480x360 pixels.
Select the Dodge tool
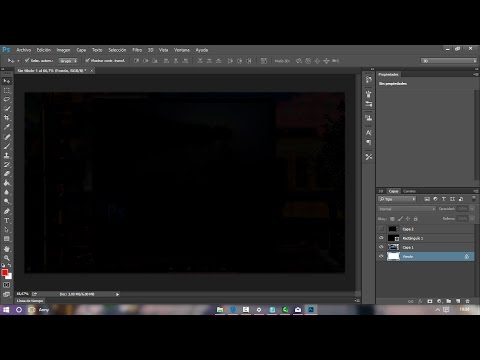[7, 201]
